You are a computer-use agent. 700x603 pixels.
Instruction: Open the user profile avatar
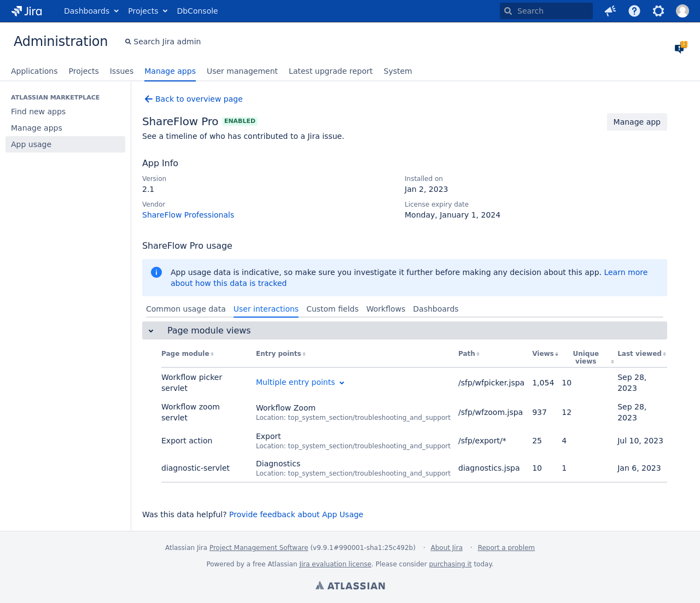[x=682, y=11]
